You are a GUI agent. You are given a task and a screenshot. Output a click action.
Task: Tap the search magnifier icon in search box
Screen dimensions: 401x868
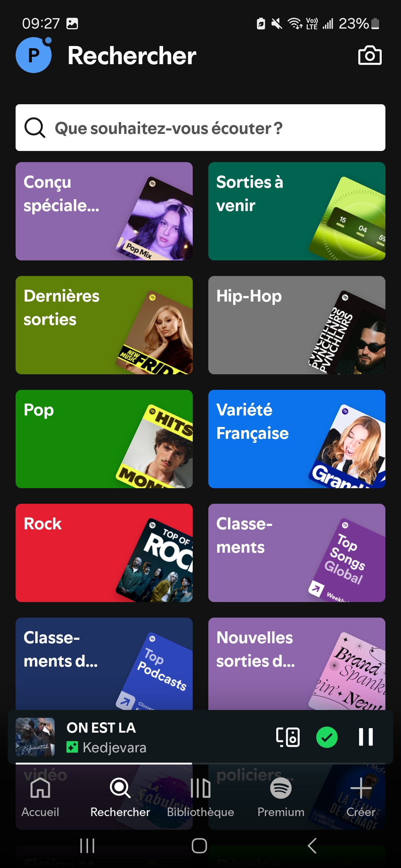point(35,128)
